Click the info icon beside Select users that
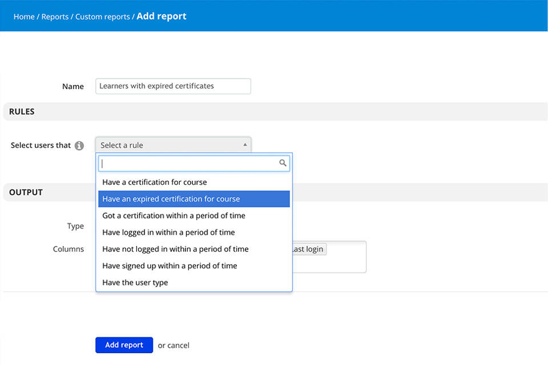Viewport: 548px width, 392px height. (x=79, y=146)
